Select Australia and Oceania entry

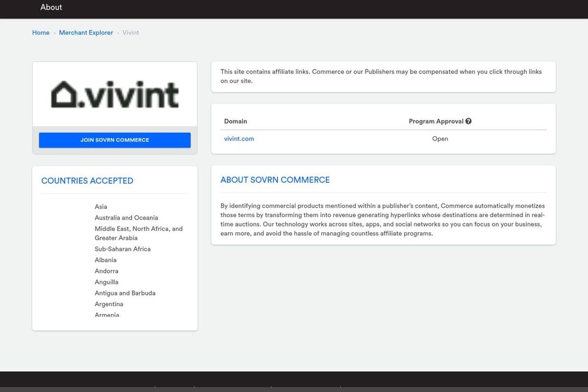(127, 217)
